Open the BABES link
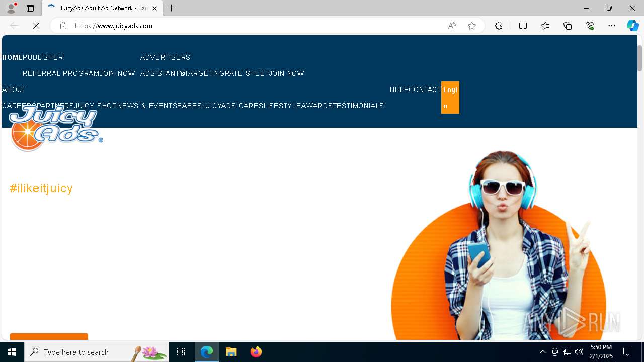 tap(189, 106)
